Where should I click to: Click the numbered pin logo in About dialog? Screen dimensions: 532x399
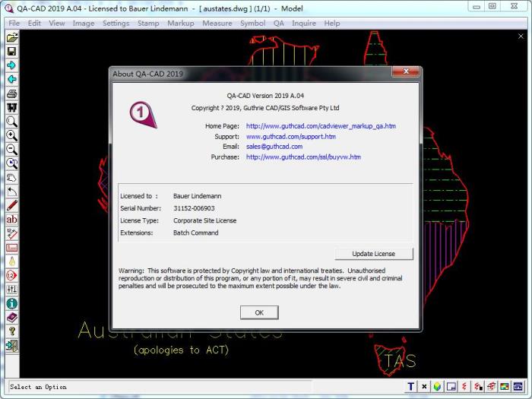[x=143, y=114]
